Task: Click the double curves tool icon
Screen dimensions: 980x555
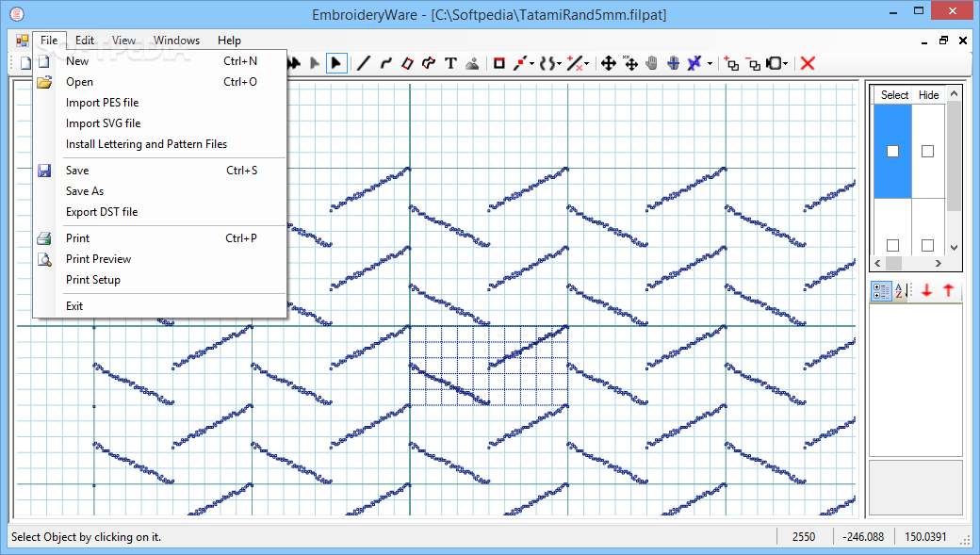Action: click(547, 63)
